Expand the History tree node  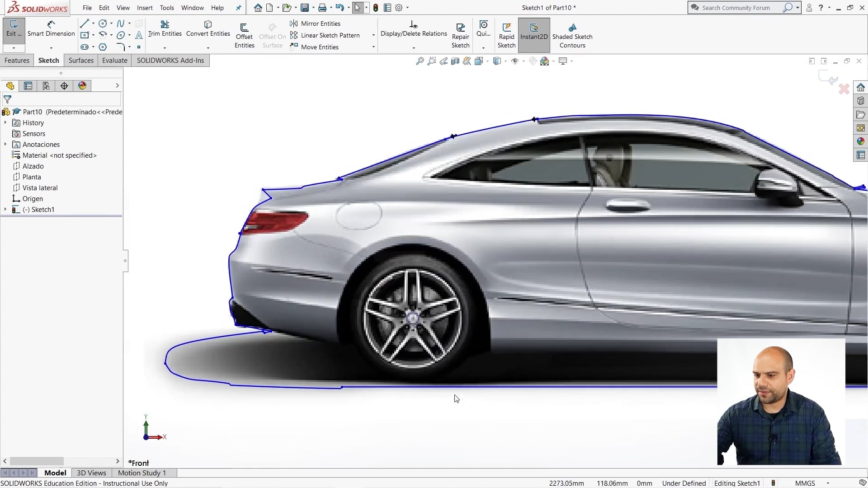5,123
